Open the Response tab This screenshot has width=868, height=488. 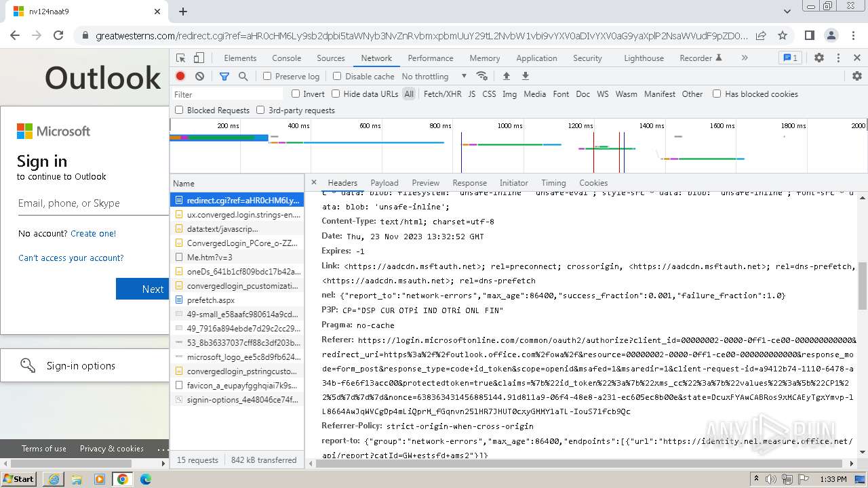coord(470,183)
